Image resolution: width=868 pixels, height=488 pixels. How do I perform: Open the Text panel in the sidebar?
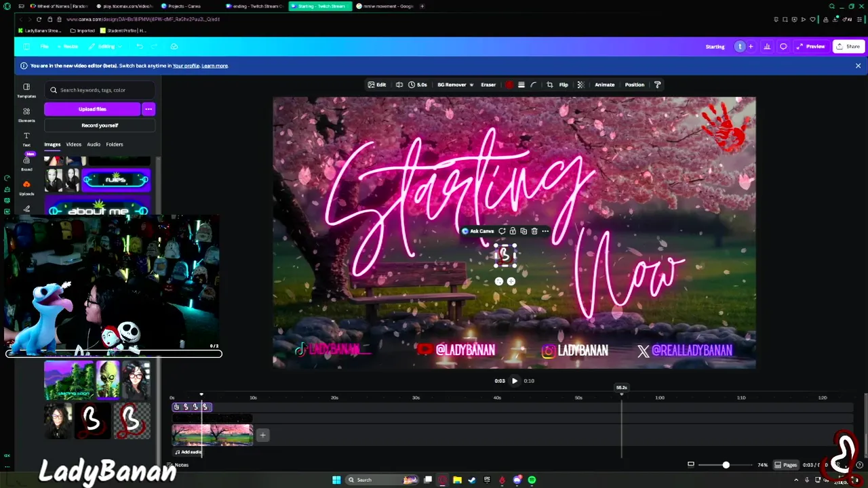tap(26, 139)
